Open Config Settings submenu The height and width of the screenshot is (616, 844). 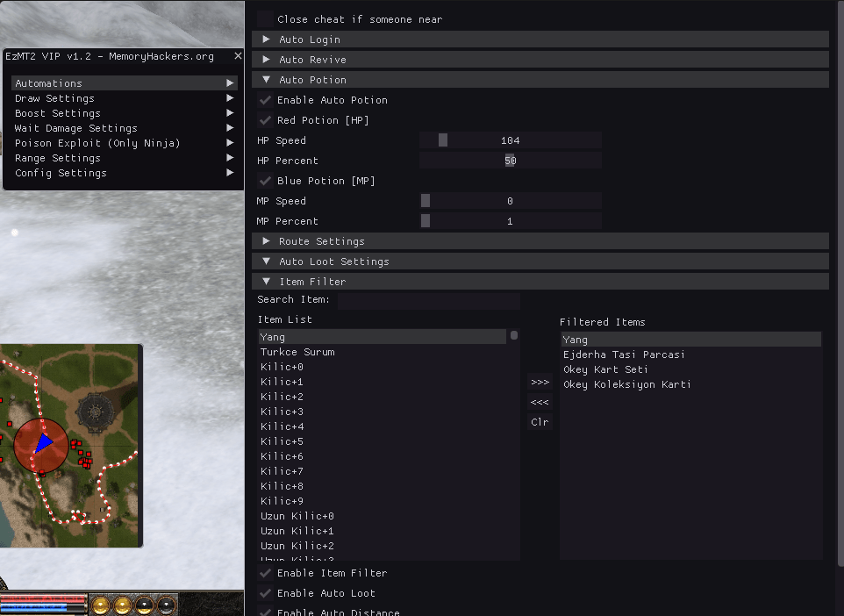pos(125,173)
